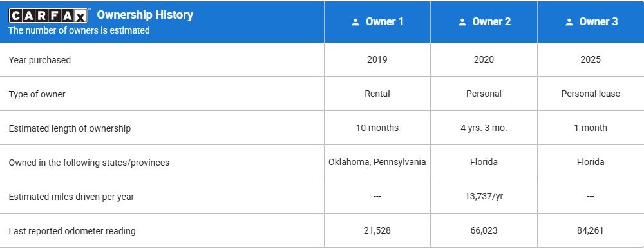644x249 pixels.
Task: Click the Oklahoma, Pennsylvania cell
Action: (377, 162)
